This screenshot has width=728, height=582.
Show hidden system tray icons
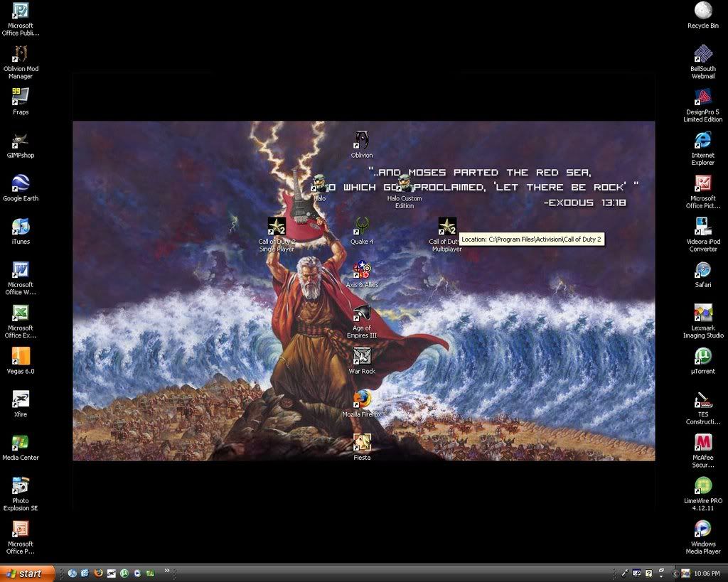[x=675, y=573]
